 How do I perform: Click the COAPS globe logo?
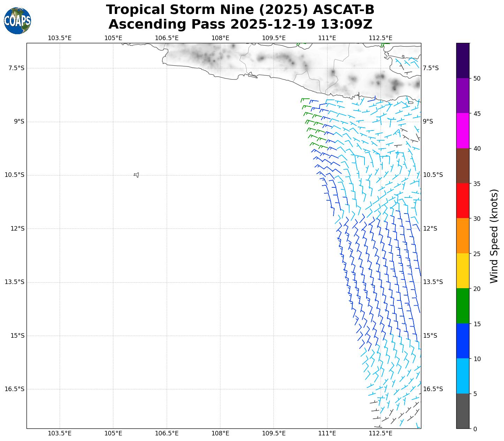[17, 21]
